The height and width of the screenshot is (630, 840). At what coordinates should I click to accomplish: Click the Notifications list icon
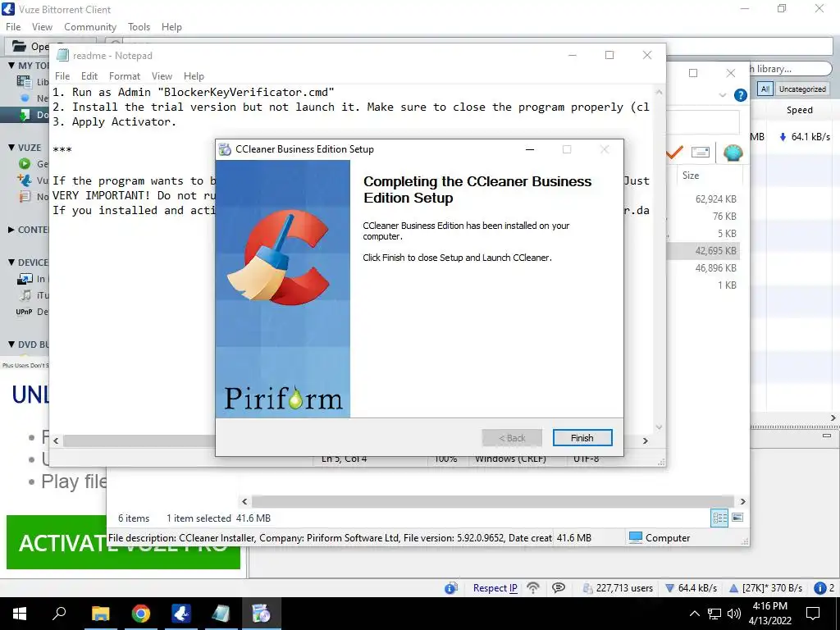click(x=25, y=196)
